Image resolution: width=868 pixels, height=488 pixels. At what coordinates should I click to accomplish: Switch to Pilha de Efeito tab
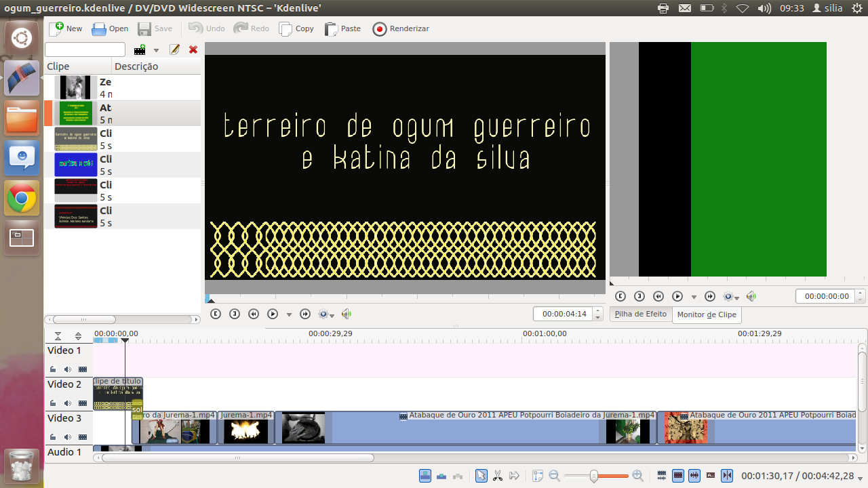pos(641,314)
